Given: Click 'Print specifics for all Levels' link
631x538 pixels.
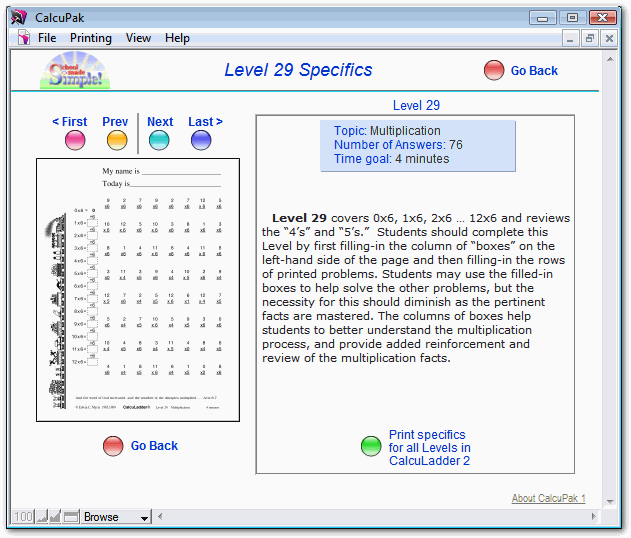Looking at the screenshot, I should pos(429,447).
